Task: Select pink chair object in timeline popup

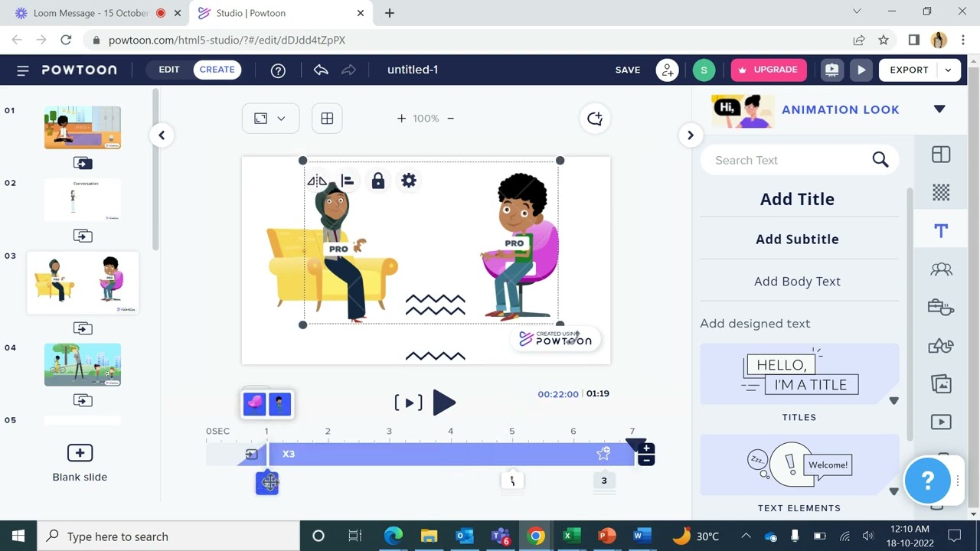Action: (254, 404)
